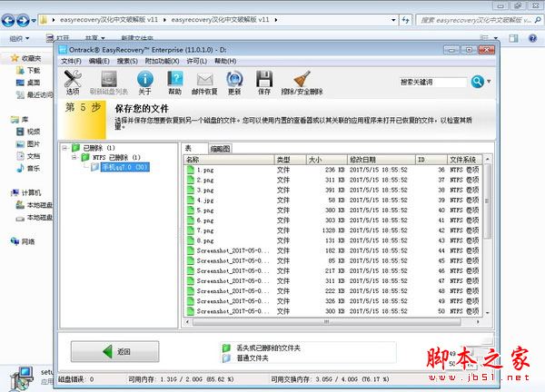Screen dimensions: 545x392
Task: Sort by the 文件系统 column header
Action: click(x=464, y=160)
